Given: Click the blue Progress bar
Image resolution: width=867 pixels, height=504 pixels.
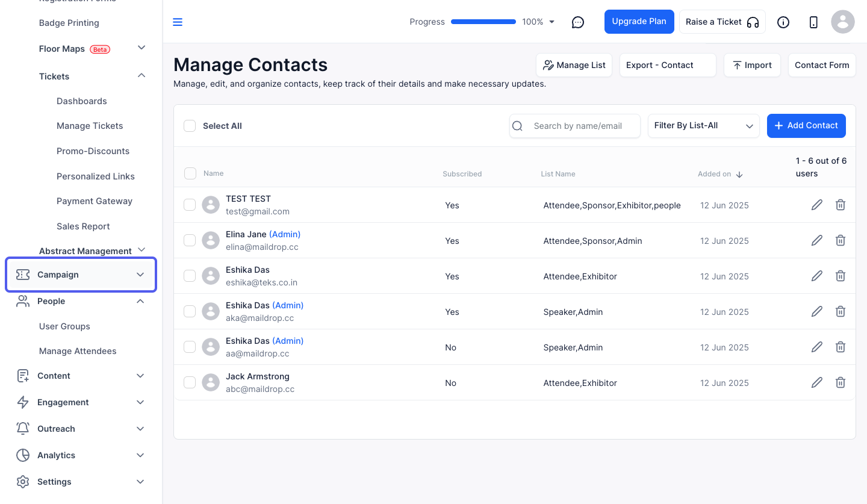Looking at the screenshot, I should point(483,22).
